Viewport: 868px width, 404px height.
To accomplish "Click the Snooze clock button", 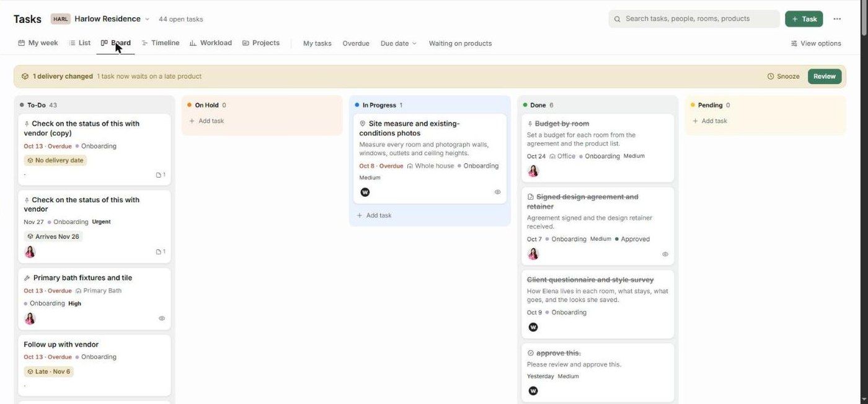I will point(783,76).
